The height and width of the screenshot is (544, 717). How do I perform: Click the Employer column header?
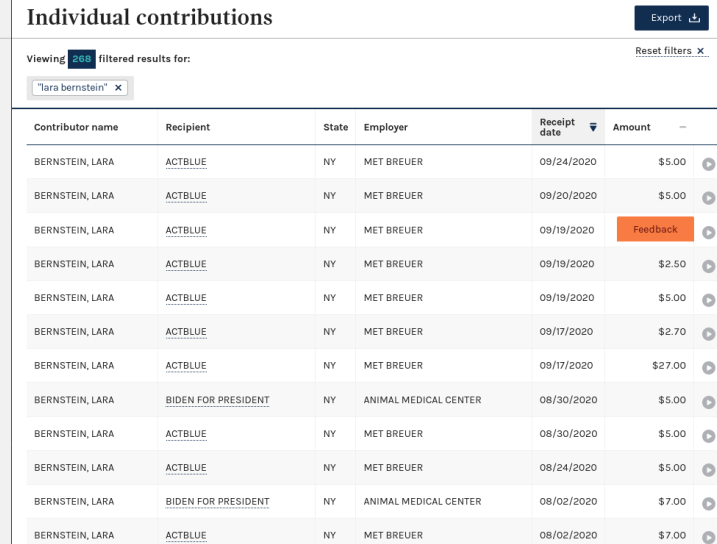[385, 127]
